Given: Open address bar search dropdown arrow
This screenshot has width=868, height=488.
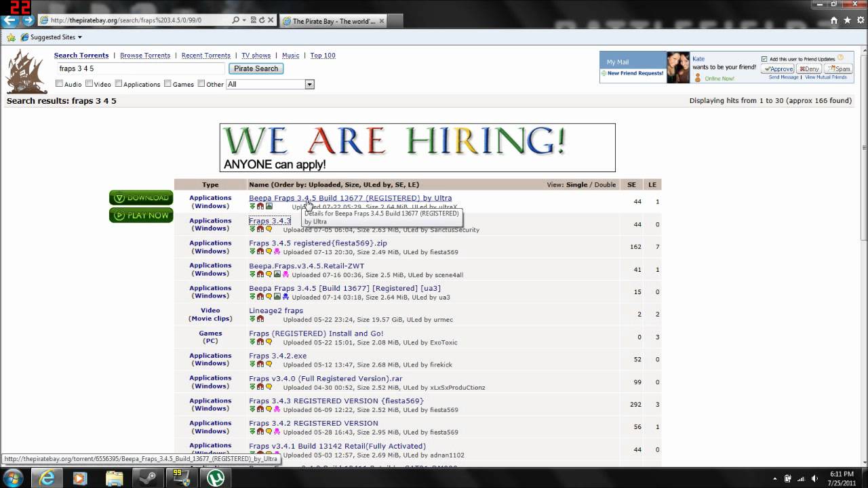Looking at the screenshot, I should (244, 20).
